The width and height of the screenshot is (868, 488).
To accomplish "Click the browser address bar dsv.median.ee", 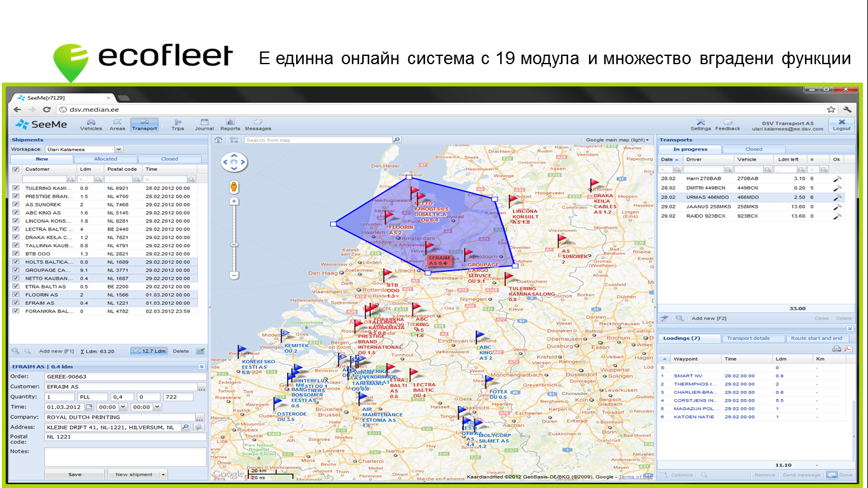I will pos(445,109).
